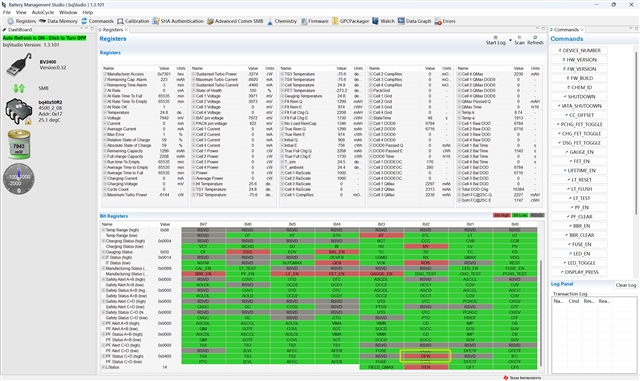Click the Scan registers icon
640x381 pixels.
tap(519, 40)
